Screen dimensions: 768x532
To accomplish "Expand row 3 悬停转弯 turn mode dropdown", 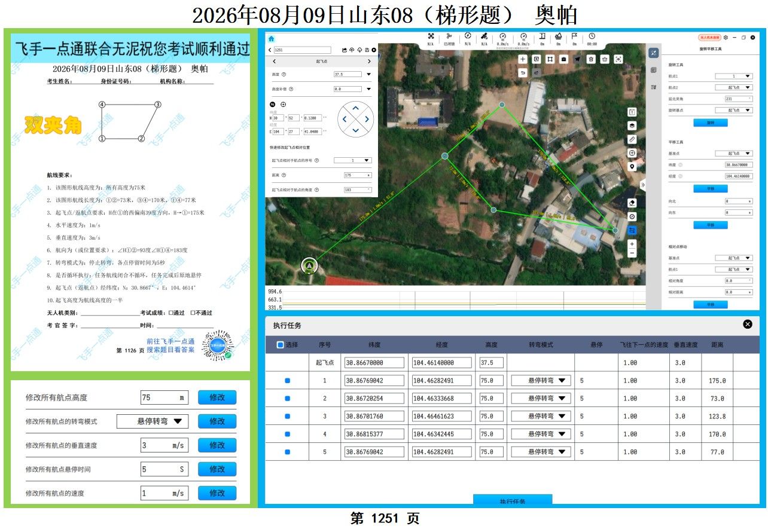I will [540, 416].
